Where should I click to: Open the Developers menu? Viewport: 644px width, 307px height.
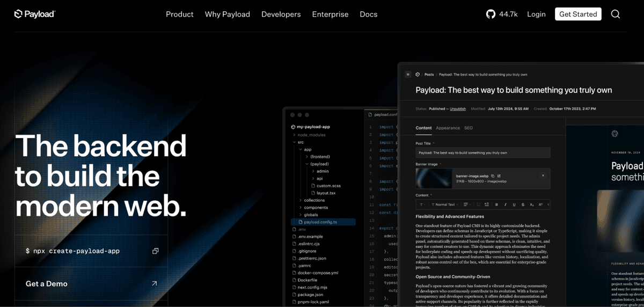(x=281, y=14)
